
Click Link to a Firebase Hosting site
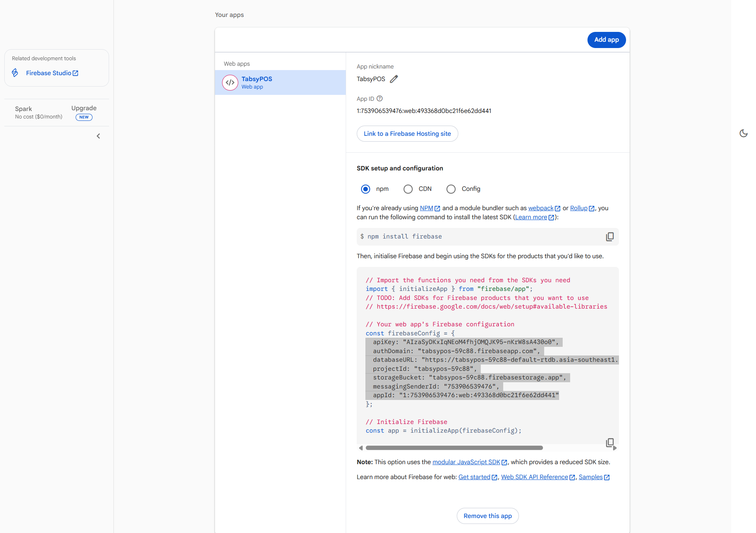point(407,134)
